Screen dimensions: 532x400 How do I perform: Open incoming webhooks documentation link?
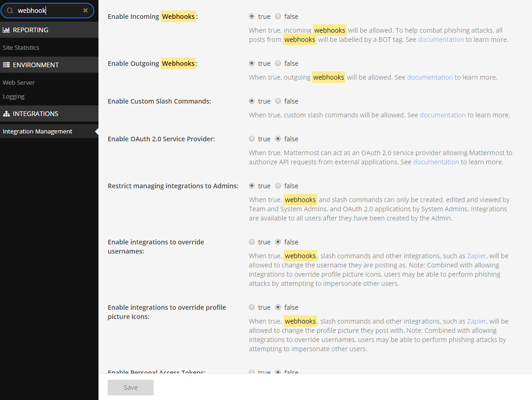[x=441, y=39]
